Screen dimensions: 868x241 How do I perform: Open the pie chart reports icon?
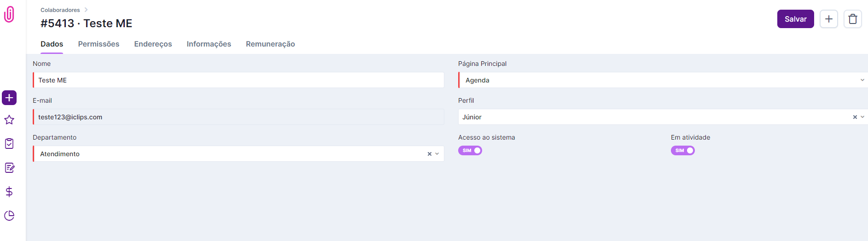pyautogui.click(x=9, y=216)
